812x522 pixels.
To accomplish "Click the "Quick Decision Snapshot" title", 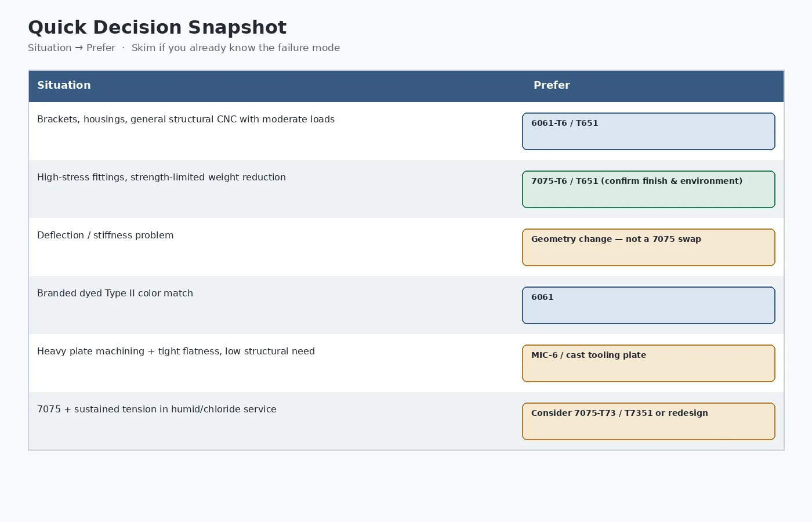I will (157, 27).
